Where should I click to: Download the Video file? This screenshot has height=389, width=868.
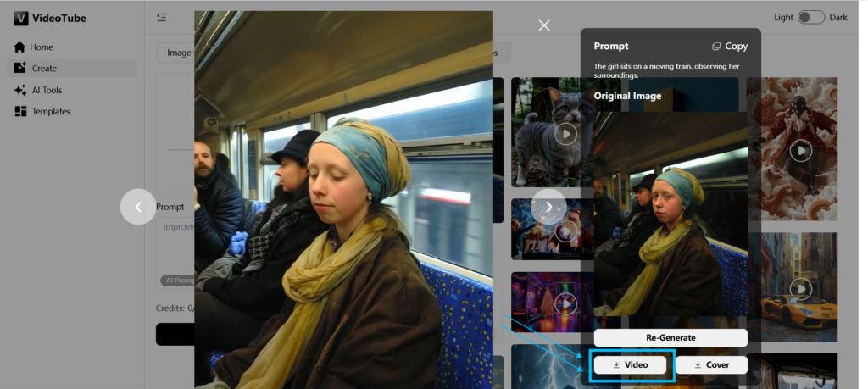[630, 364]
